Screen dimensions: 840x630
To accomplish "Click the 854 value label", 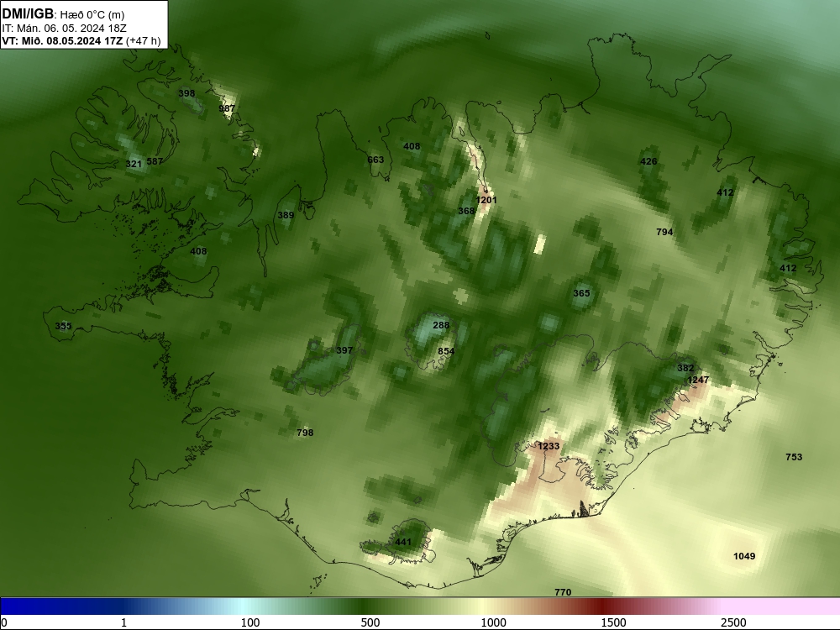I will [446, 351].
